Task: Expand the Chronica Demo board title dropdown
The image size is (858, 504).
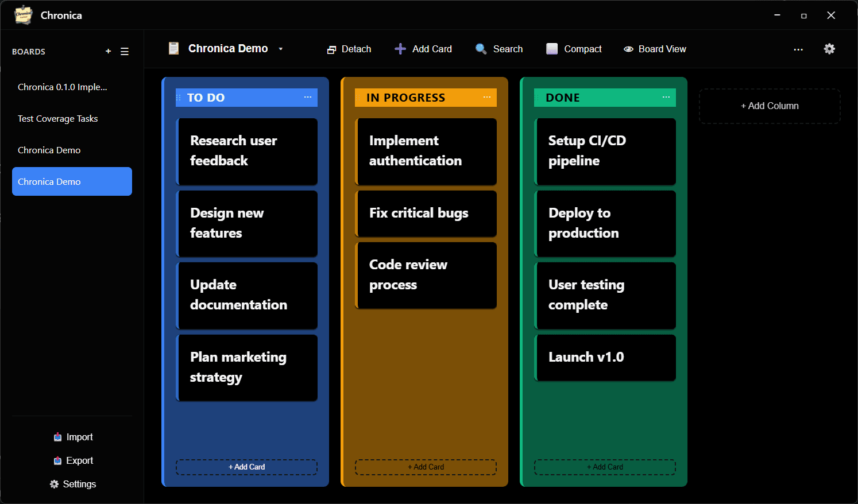Action: click(x=281, y=49)
